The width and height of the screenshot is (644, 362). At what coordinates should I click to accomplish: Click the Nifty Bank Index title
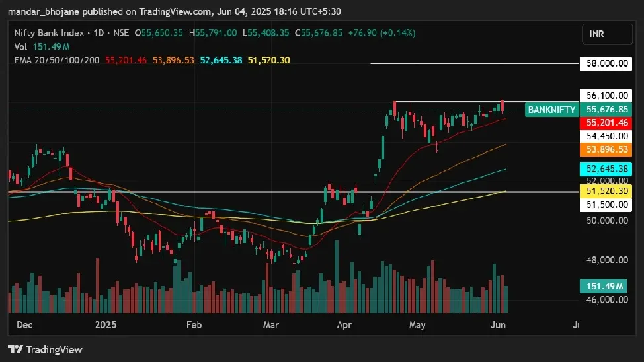[x=49, y=33]
